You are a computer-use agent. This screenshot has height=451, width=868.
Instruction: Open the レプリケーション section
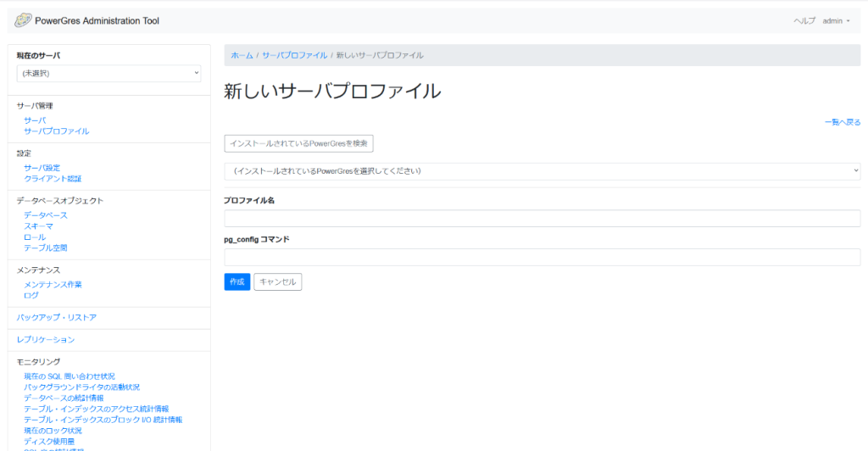point(46,340)
